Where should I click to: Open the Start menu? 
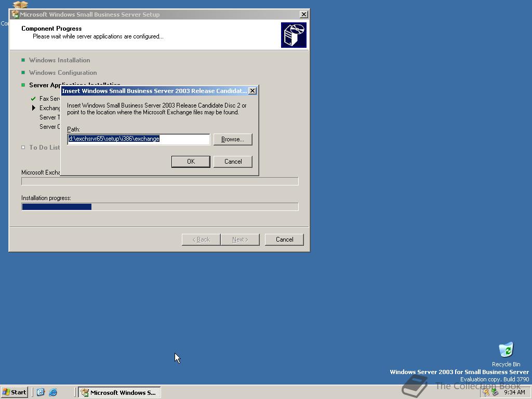point(14,392)
